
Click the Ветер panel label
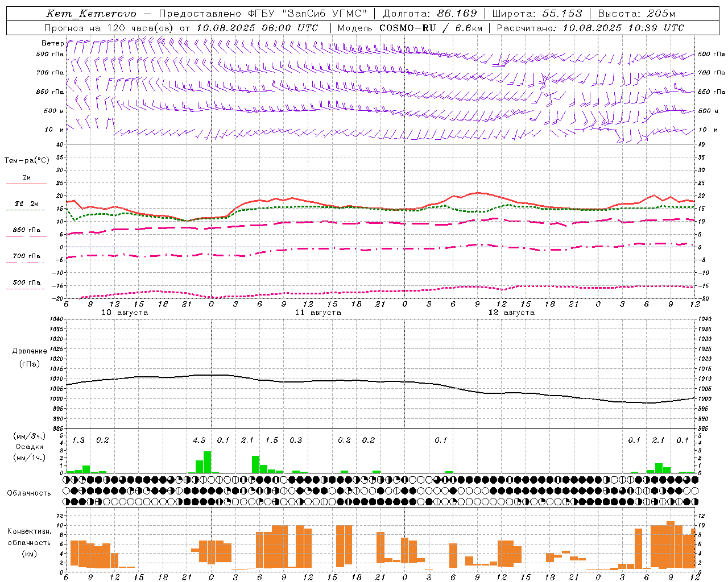(x=53, y=43)
